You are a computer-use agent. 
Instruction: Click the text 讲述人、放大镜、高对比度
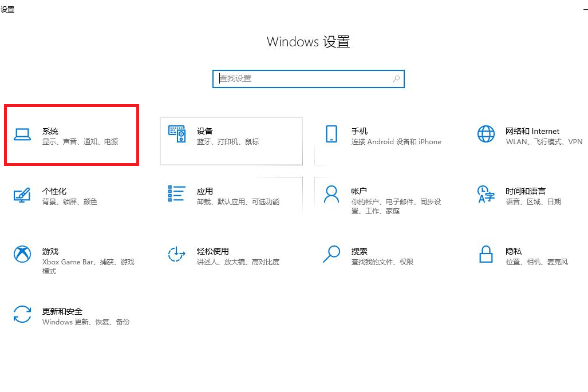coord(238,262)
